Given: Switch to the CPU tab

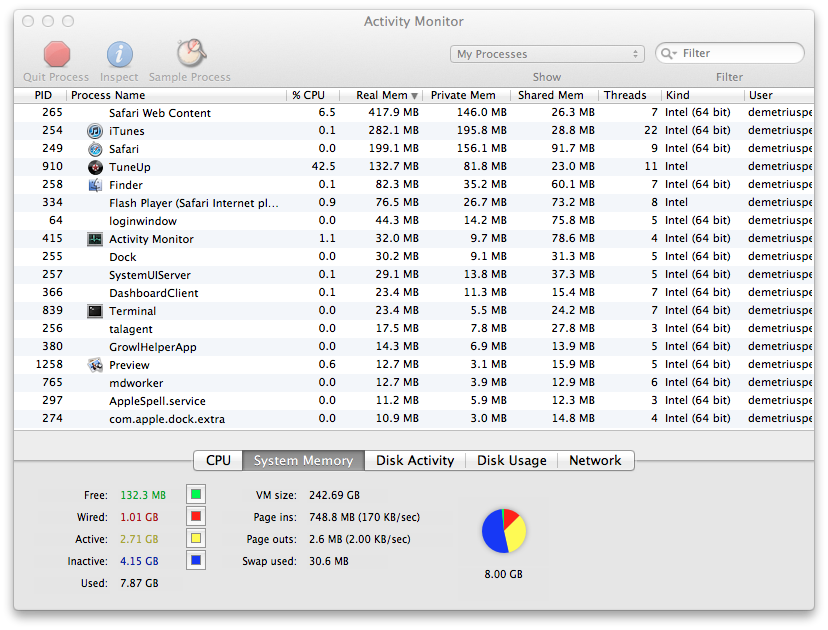Looking at the screenshot, I should [x=218, y=460].
